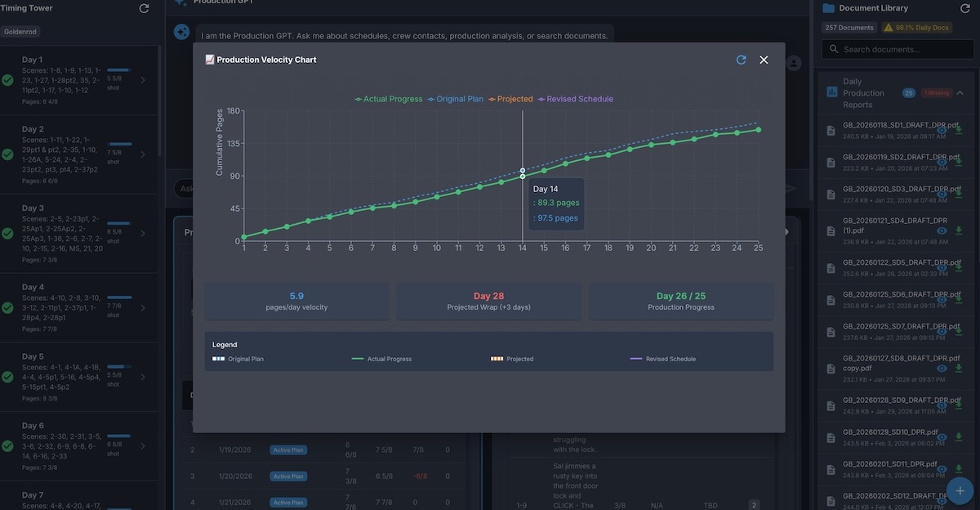Click file icon of GB_20260120_SD3_DRAFT_DPR.pdf
The height and width of the screenshot is (510, 980).
[x=831, y=195]
